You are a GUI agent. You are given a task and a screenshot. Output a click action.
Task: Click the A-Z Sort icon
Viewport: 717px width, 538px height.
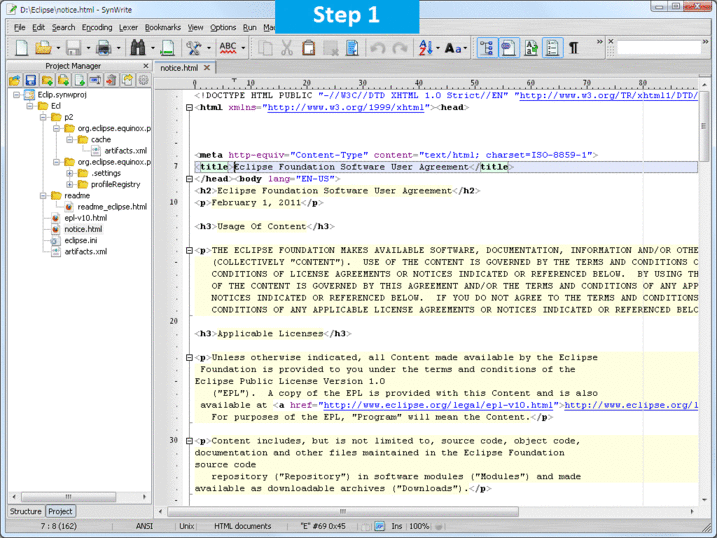pyautogui.click(x=425, y=47)
